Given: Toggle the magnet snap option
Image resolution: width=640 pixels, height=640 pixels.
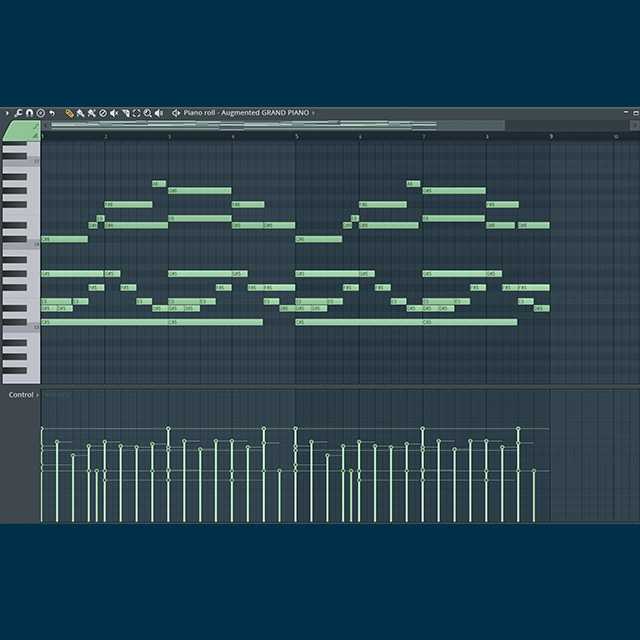Looking at the screenshot, I should [29, 113].
